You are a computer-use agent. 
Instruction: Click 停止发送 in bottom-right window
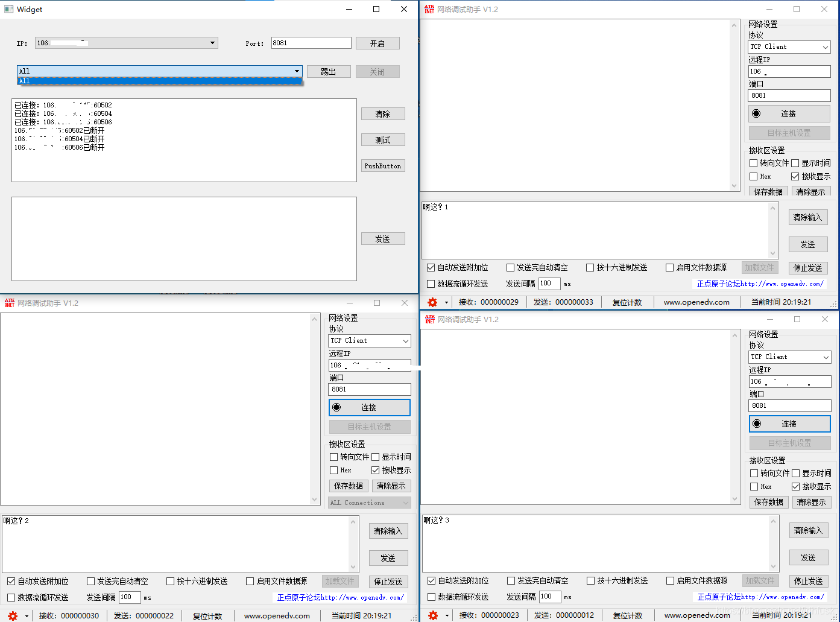coord(809,581)
